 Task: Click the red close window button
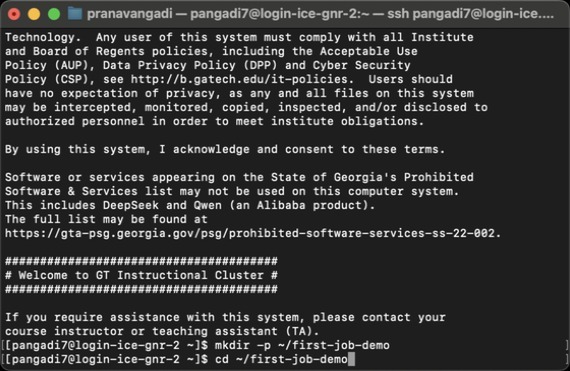(x=14, y=14)
